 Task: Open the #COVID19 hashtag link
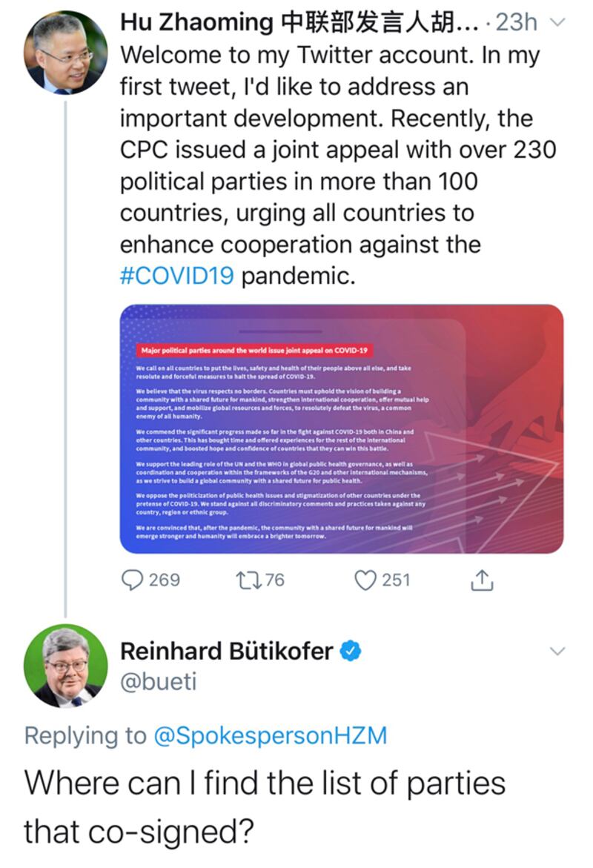176,276
